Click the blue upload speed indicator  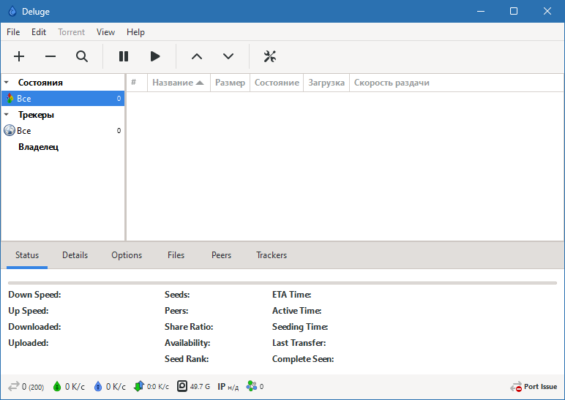pyautogui.click(x=110, y=387)
